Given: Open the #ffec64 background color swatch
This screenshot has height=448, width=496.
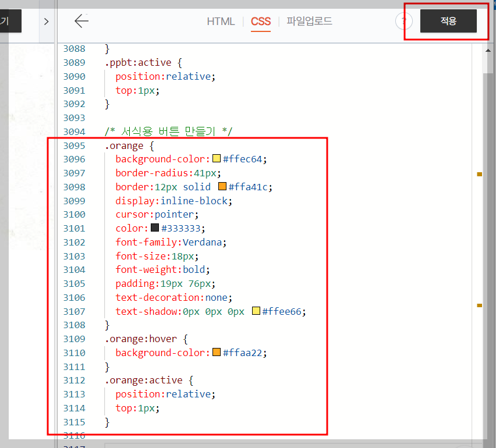Looking at the screenshot, I should (x=217, y=158).
